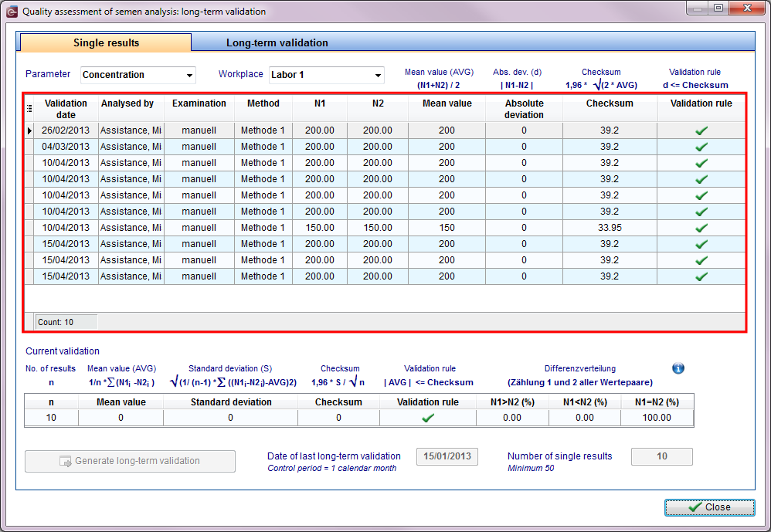Select row indicator arrow of first grid row
771x532 pixels.
(x=29, y=130)
